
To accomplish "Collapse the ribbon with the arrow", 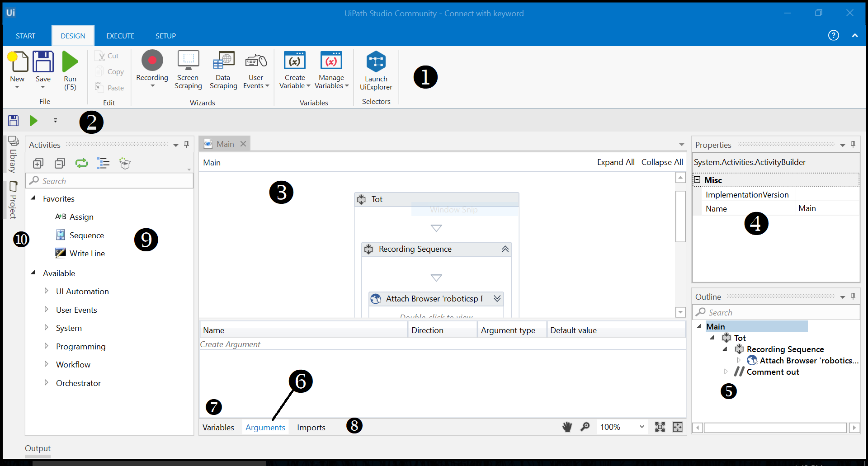I will tap(855, 35).
